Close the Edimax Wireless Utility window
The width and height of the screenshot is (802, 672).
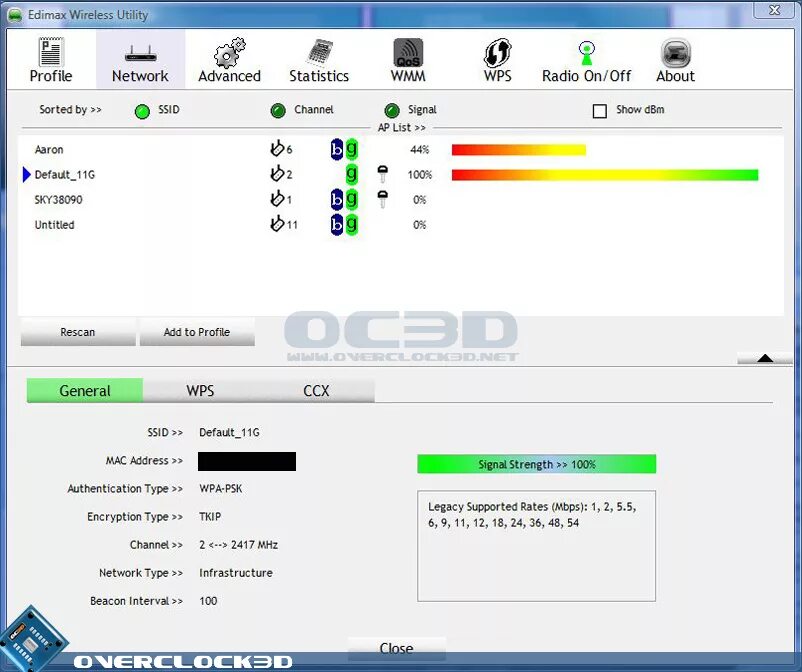coord(774,10)
